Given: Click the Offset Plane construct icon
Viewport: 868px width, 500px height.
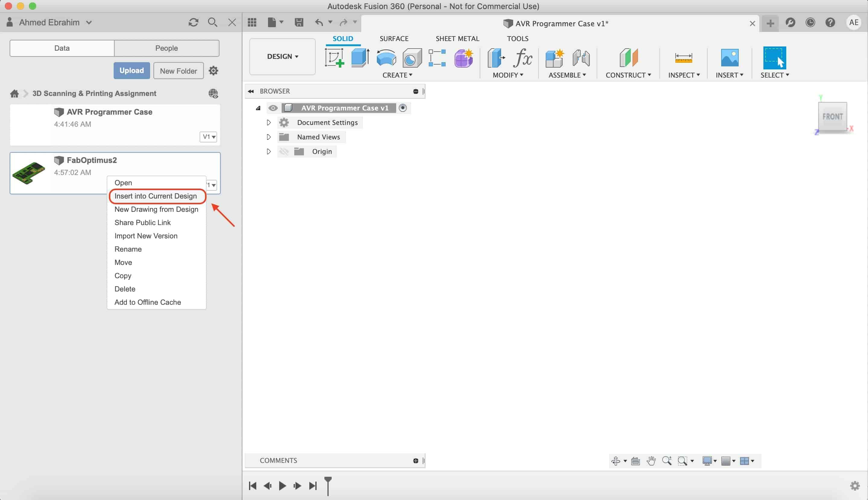Looking at the screenshot, I should (x=629, y=57).
